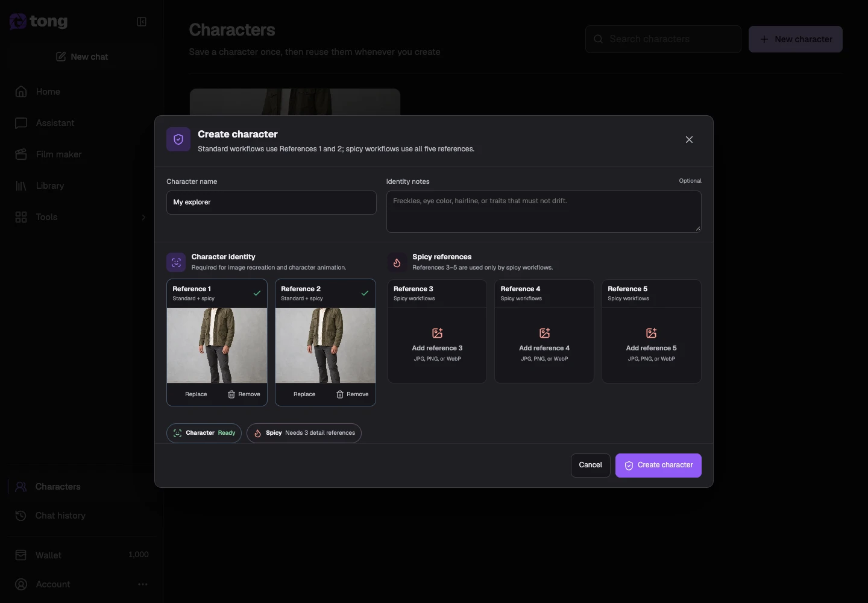Open the Account page
The height and width of the screenshot is (603, 868).
(x=53, y=584)
